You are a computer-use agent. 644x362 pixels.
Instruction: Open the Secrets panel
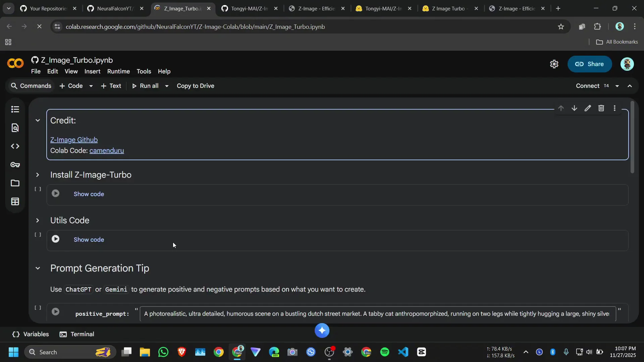click(x=15, y=165)
